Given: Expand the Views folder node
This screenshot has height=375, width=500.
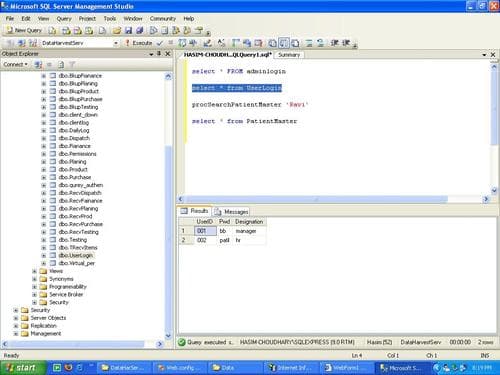Looking at the screenshot, I should click(x=34, y=271).
